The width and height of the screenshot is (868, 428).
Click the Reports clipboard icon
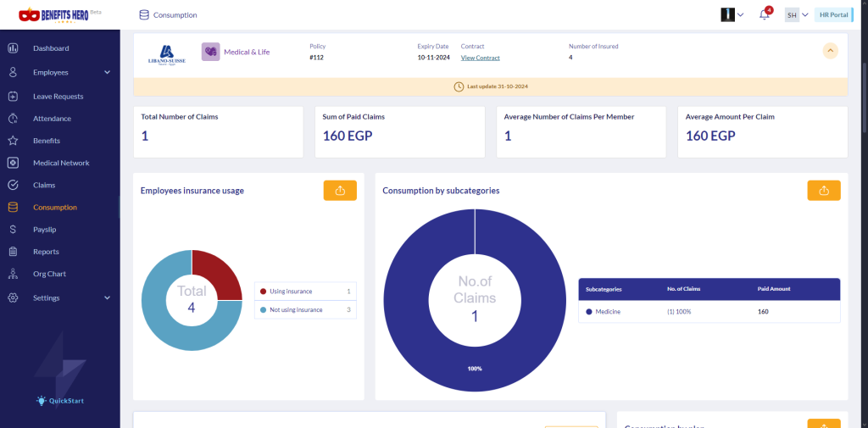pyautogui.click(x=14, y=252)
